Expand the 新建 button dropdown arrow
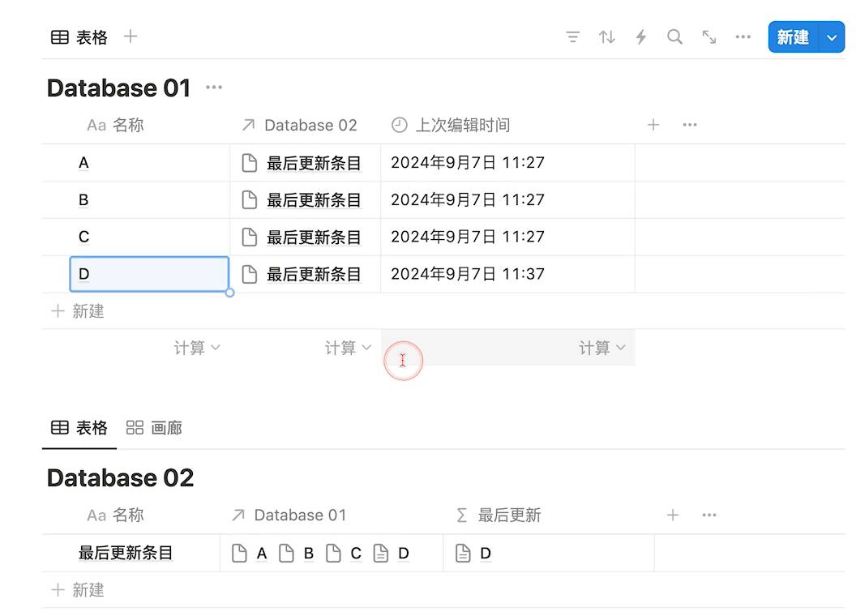 832,37
